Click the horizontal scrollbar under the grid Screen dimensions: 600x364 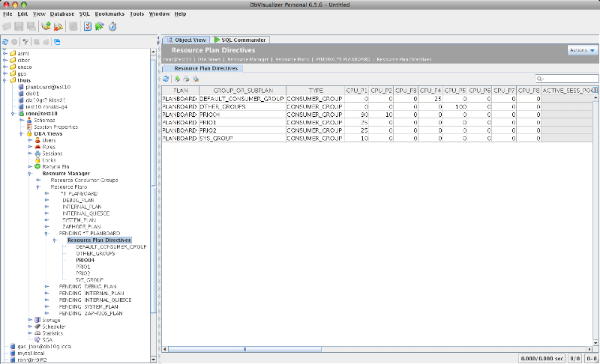coord(245,349)
